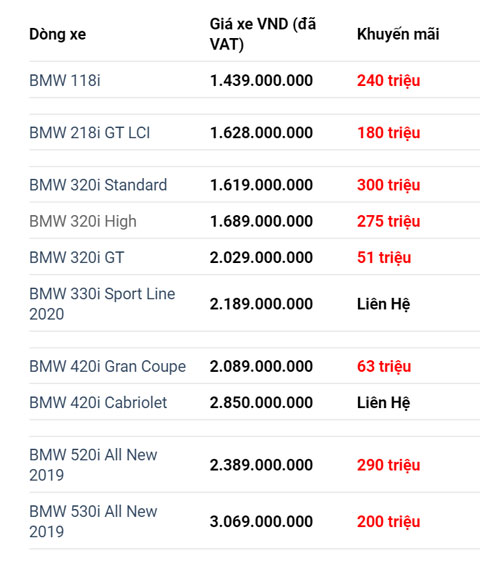
Task: Open the BMW 118i link
Action: point(65,80)
